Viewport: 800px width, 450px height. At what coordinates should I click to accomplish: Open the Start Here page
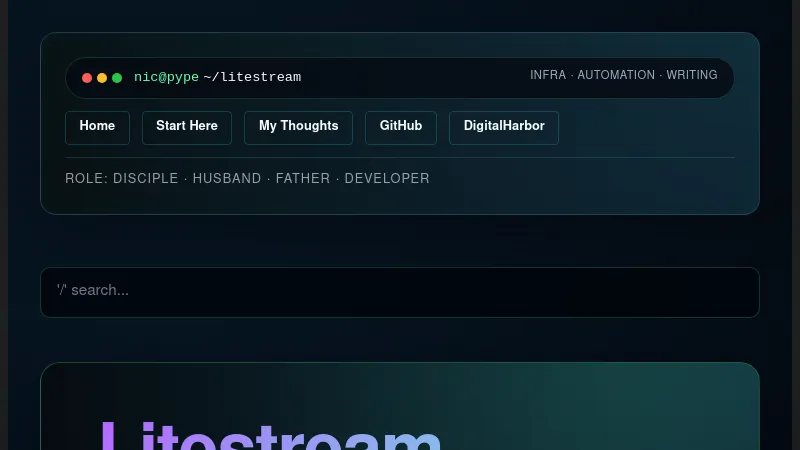pyautogui.click(x=187, y=127)
